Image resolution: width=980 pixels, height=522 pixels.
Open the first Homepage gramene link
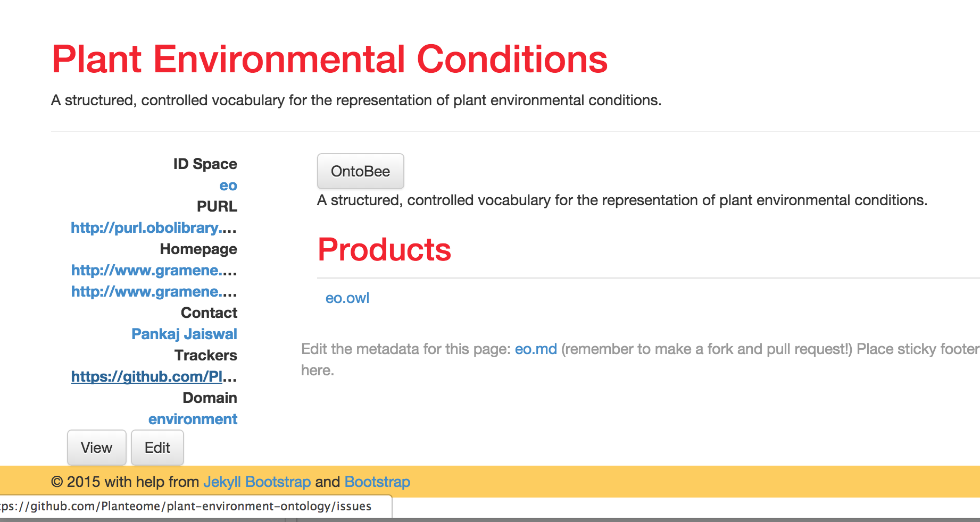[x=154, y=271]
